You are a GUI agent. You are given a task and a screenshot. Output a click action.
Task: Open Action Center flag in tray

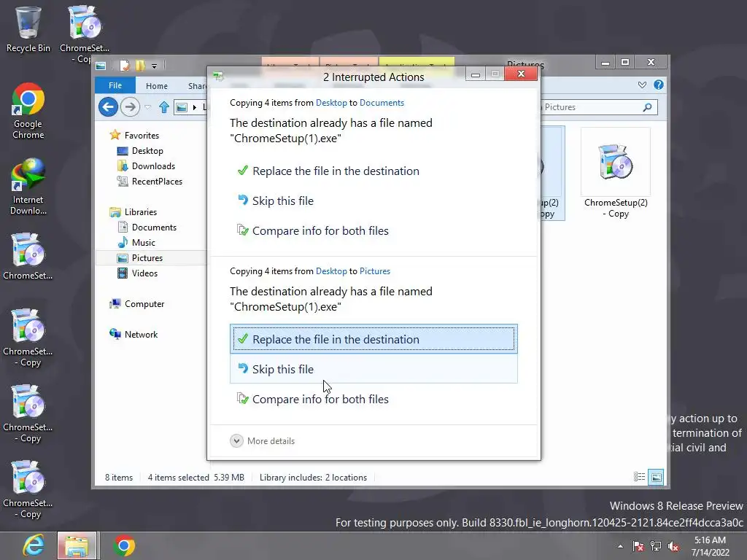(x=638, y=546)
